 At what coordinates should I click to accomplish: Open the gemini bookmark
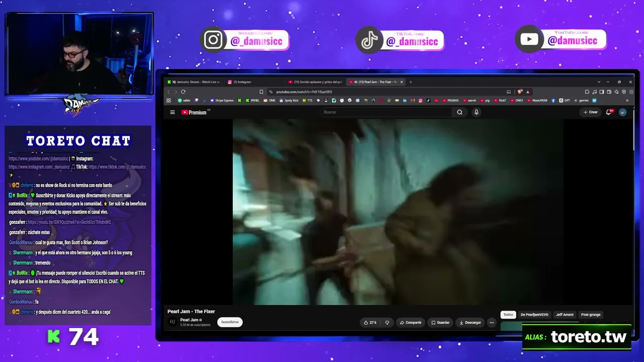point(581,101)
